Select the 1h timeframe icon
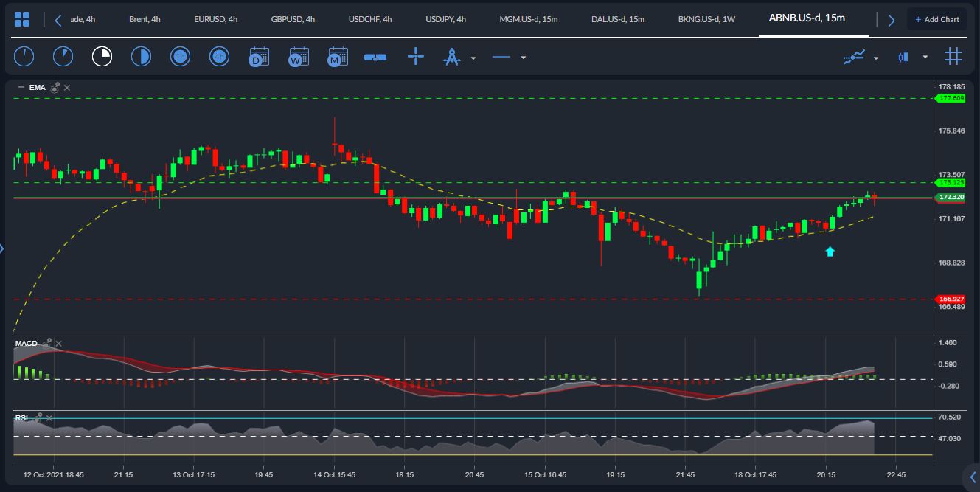This screenshot has width=980, height=492. 180,56
